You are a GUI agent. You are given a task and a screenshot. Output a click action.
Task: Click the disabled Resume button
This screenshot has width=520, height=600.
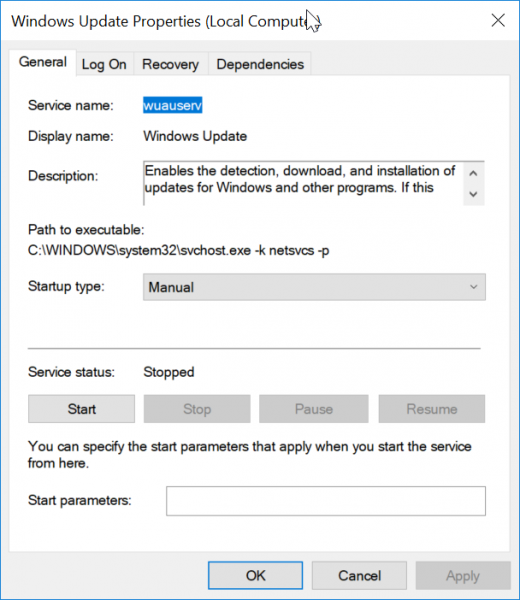432,409
